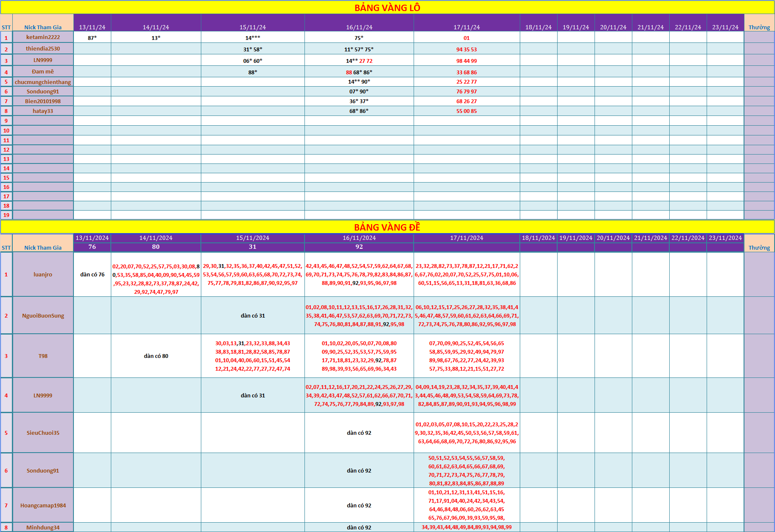Click row number 19 in the Lô table
The width and height of the screenshot is (775, 532).
click(x=6, y=215)
